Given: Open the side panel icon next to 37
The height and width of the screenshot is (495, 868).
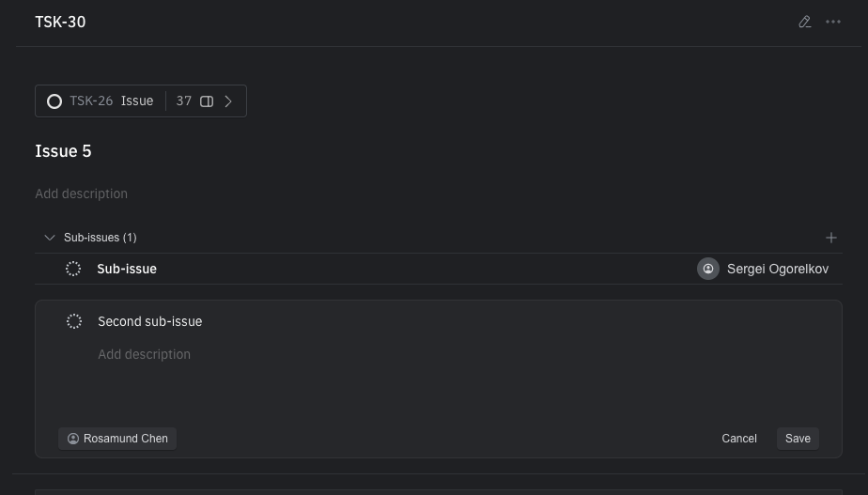Looking at the screenshot, I should [x=207, y=101].
